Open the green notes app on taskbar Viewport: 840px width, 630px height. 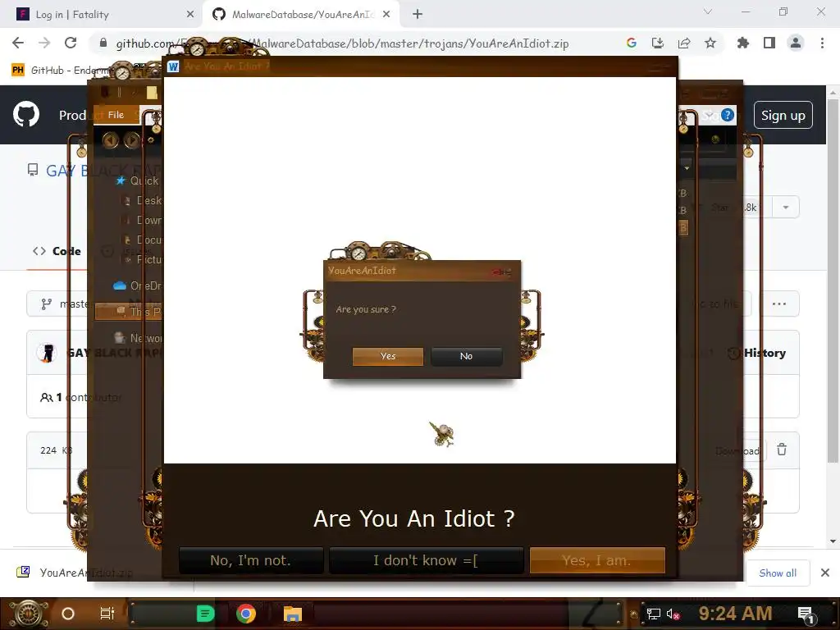point(205,614)
